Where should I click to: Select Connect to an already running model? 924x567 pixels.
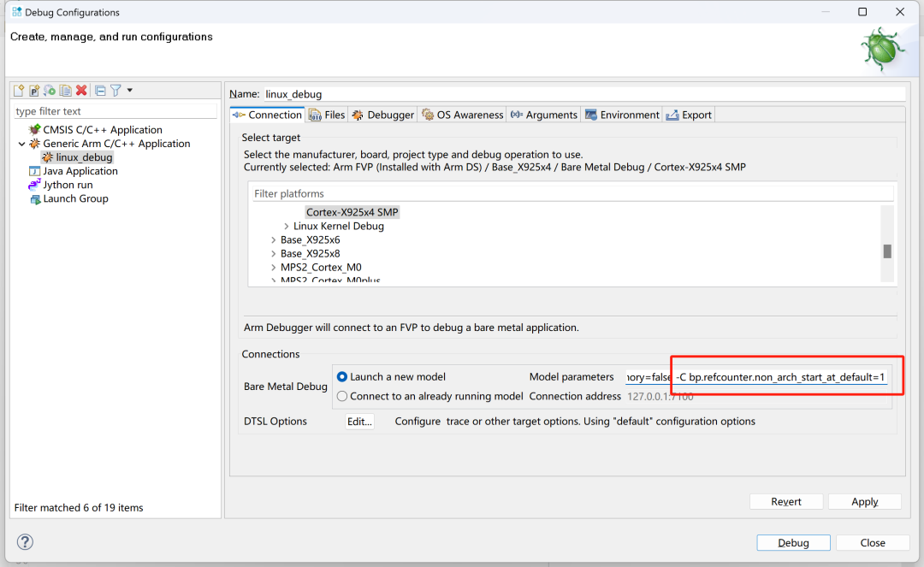click(342, 397)
